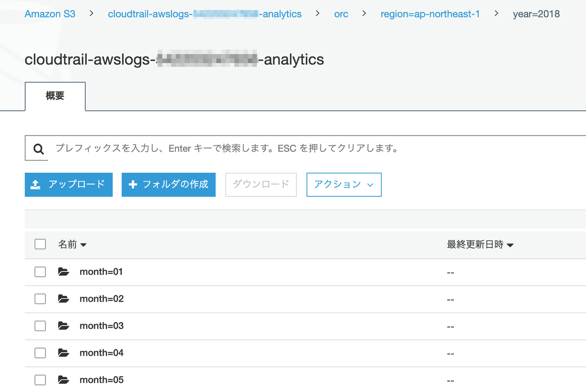Go to Amazon S3 breadcrumb link

coord(50,14)
